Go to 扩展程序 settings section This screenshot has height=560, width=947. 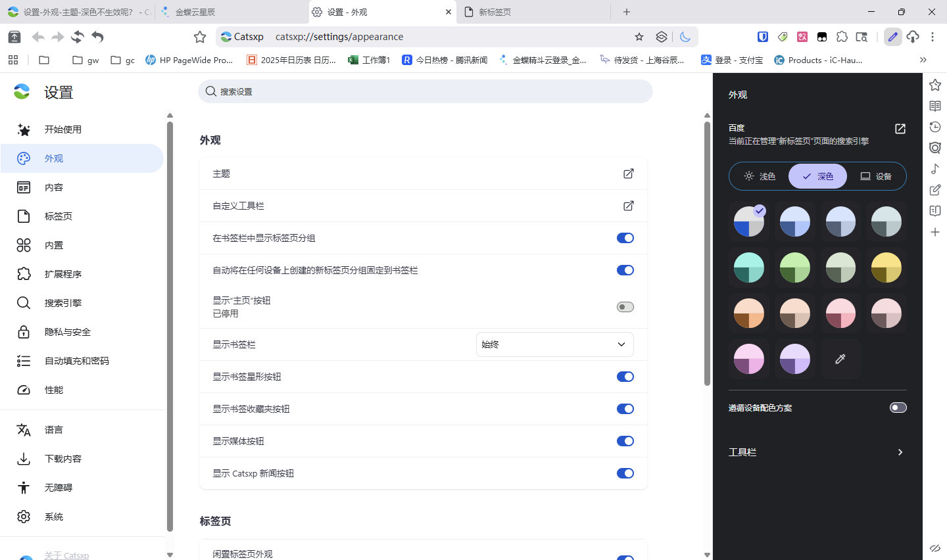[x=82, y=274]
